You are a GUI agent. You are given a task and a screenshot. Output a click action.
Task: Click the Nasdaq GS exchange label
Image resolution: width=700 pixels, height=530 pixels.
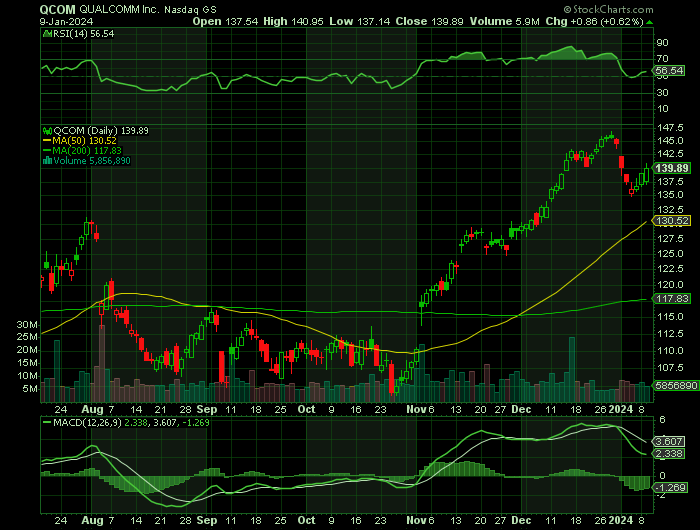click(x=190, y=9)
